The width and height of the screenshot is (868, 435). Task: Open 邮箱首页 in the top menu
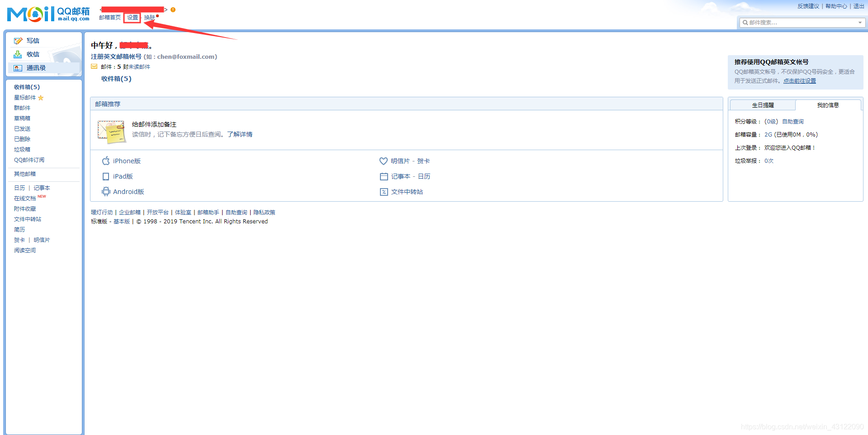[110, 18]
